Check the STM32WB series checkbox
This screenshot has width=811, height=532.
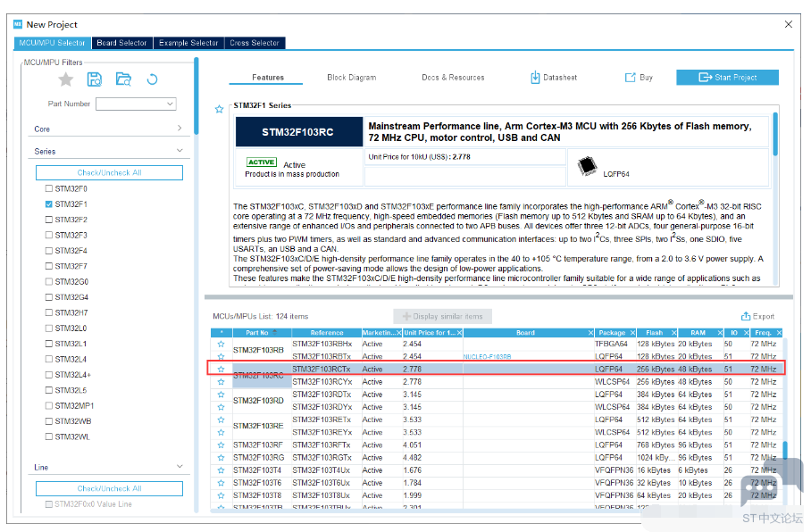49,421
